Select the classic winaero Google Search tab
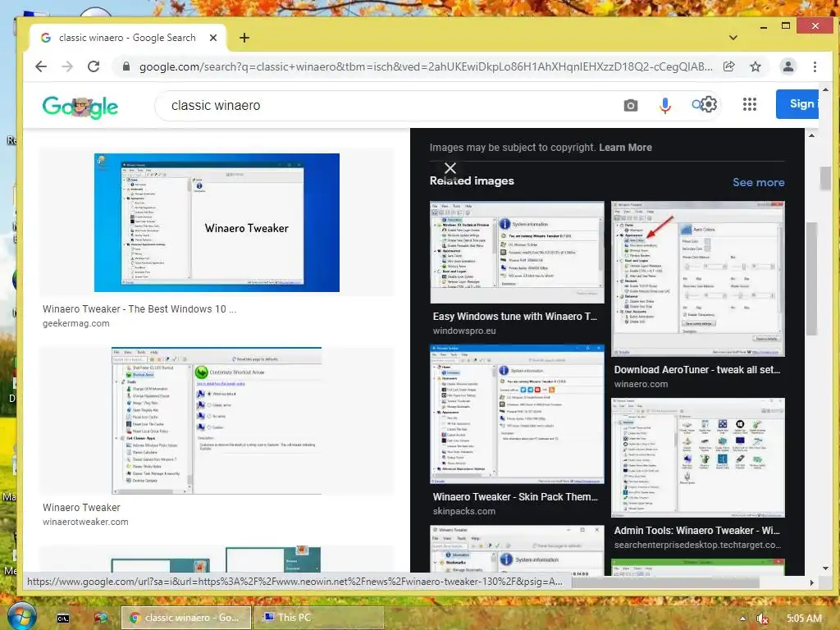This screenshot has height=630, width=840. pyautogui.click(x=129, y=38)
